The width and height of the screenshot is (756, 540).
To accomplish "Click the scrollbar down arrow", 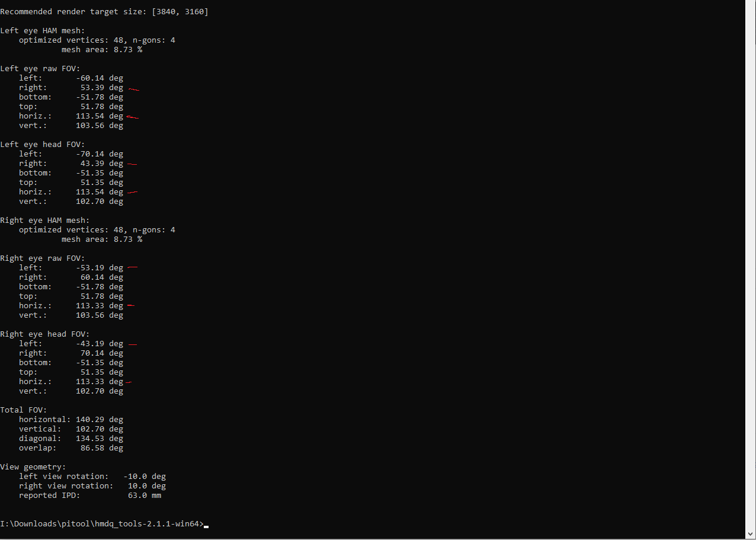I will pyautogui.click(x=751, y=533).
